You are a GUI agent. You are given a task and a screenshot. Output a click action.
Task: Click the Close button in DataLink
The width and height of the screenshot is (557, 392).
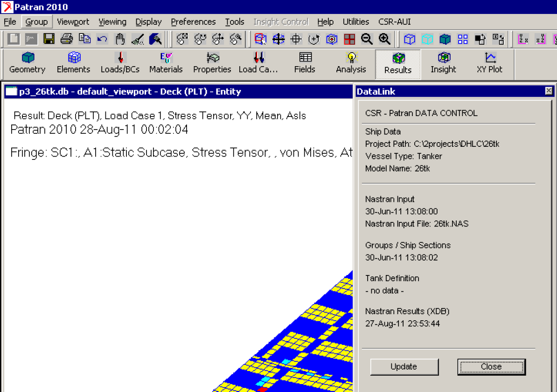[x=491, y=367]
